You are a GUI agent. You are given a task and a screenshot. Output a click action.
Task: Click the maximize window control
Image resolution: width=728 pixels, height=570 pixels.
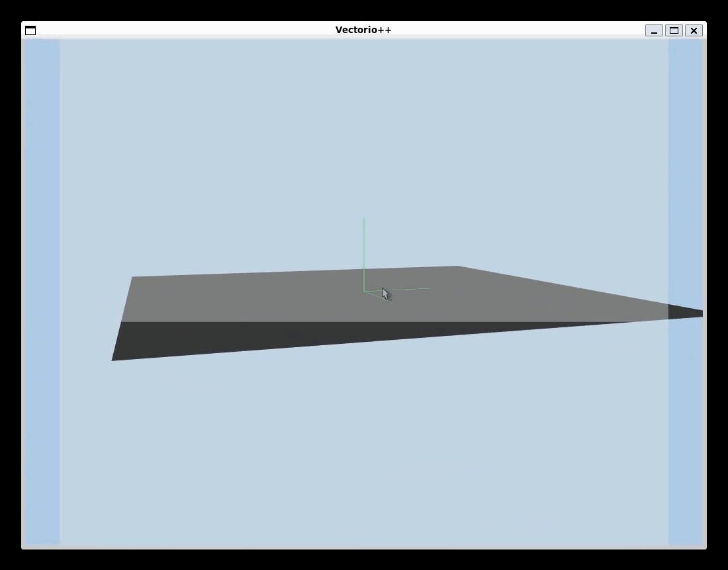[x=674, y=30]
